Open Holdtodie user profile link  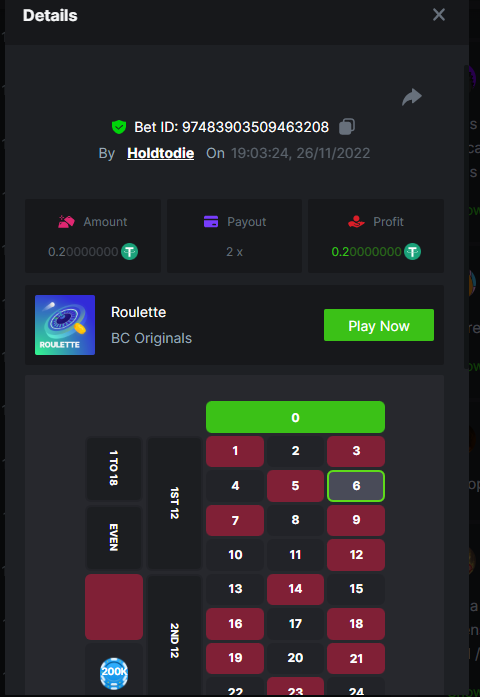[x=160, y=153]
